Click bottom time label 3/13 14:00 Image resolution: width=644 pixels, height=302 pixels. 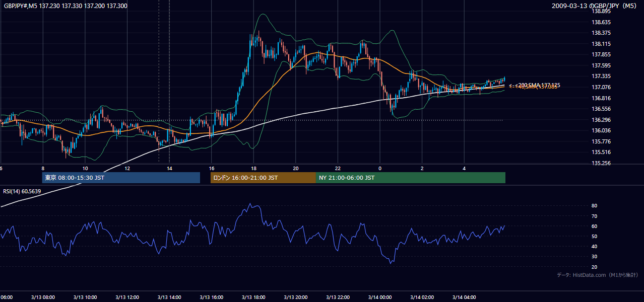coord(169,297)
